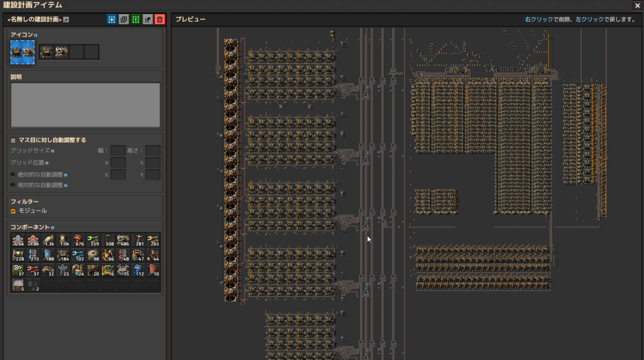Click the yellow inserter component (265)
The width and height of the screenshot is (644, 360).
tap(153, 240)
